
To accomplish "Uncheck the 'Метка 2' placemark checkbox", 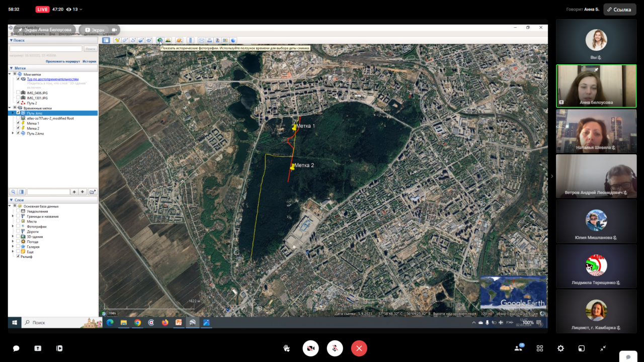I will (18, 128).
